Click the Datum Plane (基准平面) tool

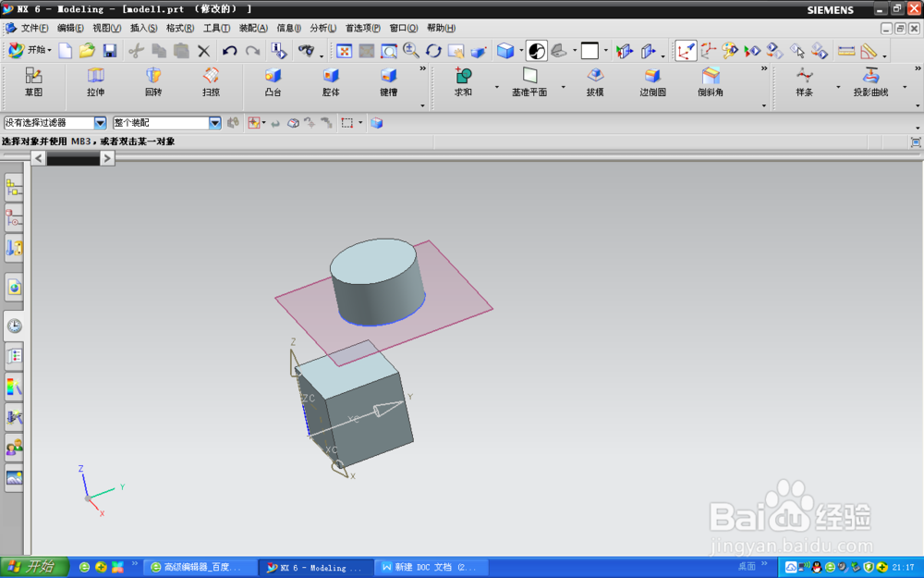(529, 81)
